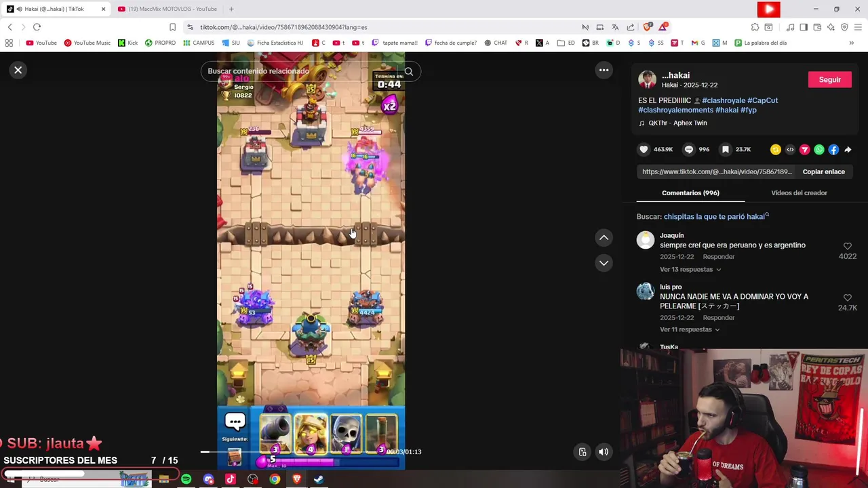Open the CHAT bookmark
The image size is (868, 488).
point(496,43)
